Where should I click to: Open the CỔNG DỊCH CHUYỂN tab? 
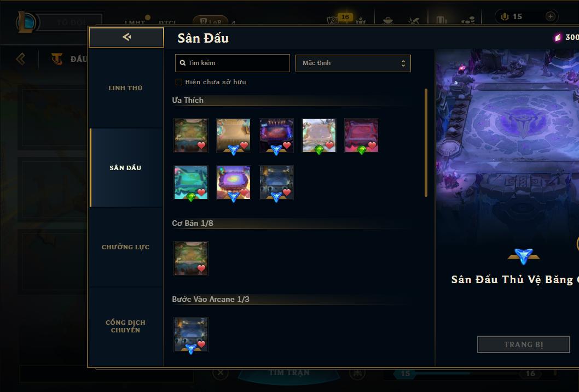click(x=125, y=326)
